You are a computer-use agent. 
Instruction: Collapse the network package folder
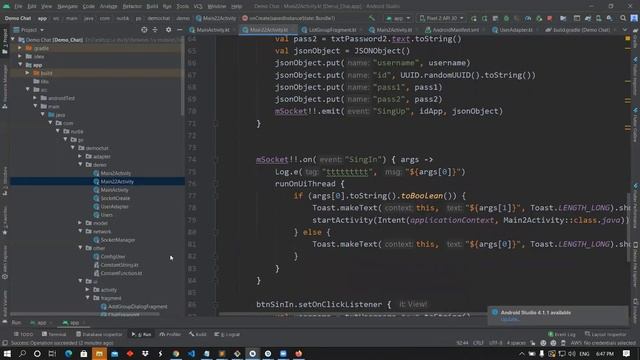tap(80, 231)
